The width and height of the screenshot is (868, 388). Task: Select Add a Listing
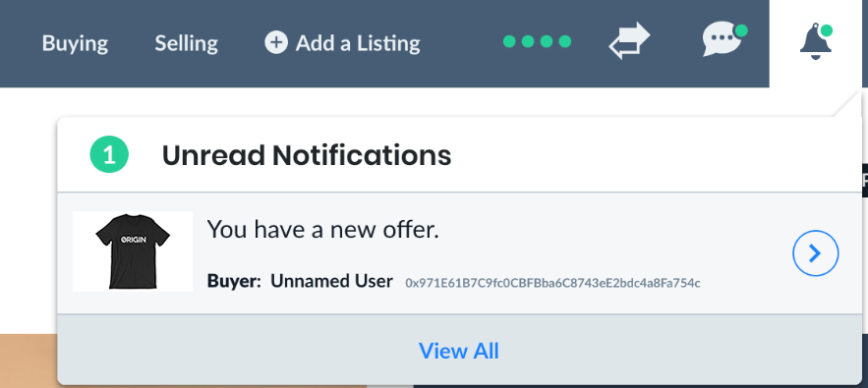tap(342, 42)
